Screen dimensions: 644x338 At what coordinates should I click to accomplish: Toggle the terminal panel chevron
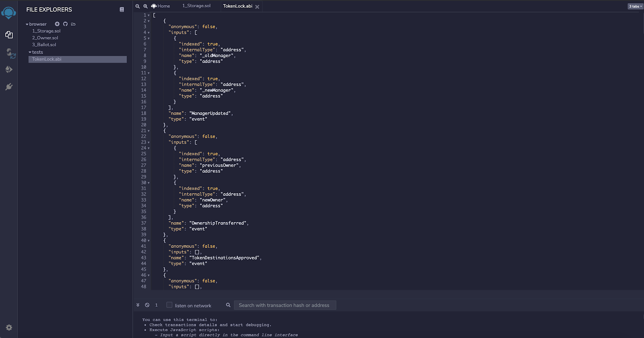pos(138,305)
